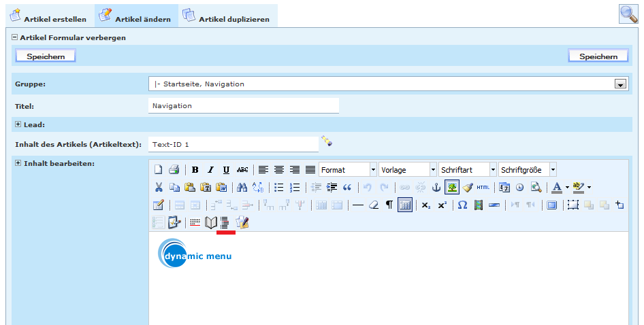The image size is (644, 325).
Task: Click the Print icon in editor toolbar
Action: pos(174,170)
